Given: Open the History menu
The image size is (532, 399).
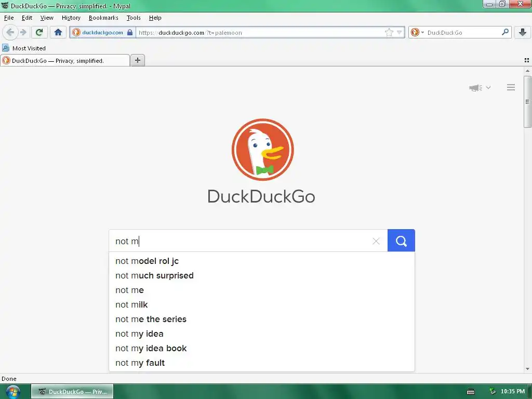Looking at the screenshot, I should click(71, 18).
